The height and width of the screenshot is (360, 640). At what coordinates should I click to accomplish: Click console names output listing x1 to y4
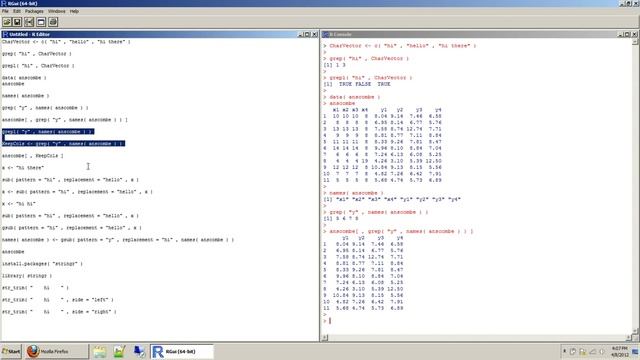[392, 199]
